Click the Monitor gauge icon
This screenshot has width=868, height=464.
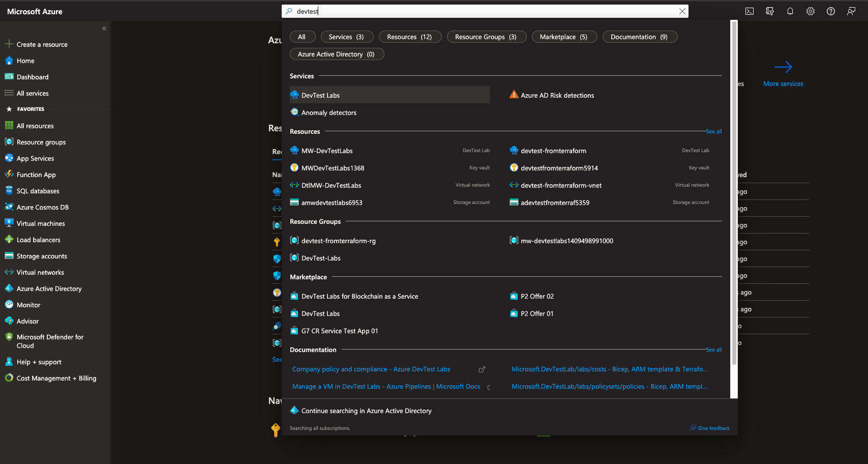pos(9,305)
